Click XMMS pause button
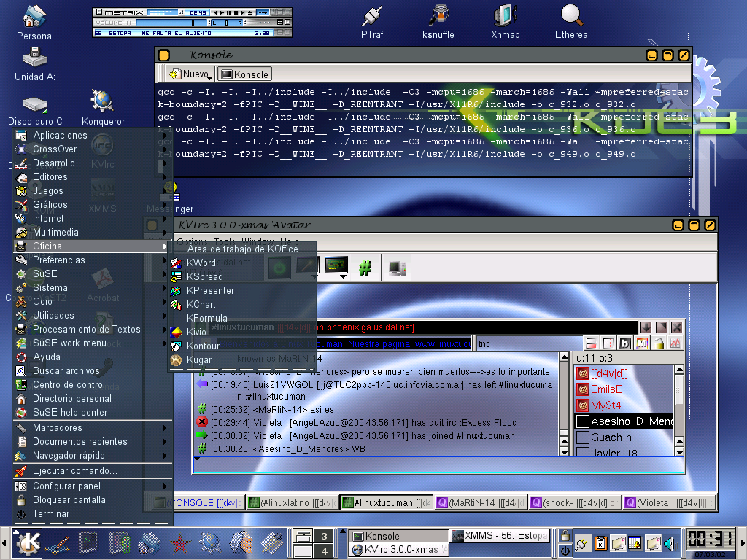Screen dimensions: 747x560 click(228, 13)
